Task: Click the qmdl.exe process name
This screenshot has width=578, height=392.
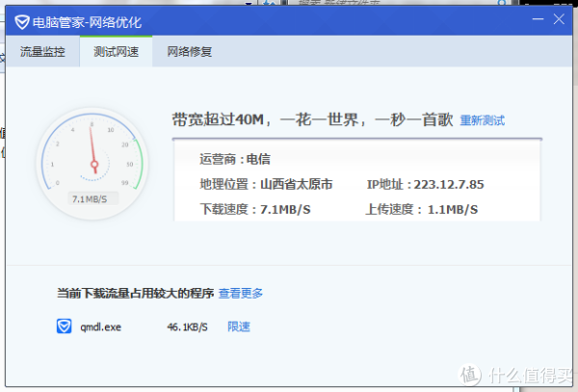Action: pos(100,327)
